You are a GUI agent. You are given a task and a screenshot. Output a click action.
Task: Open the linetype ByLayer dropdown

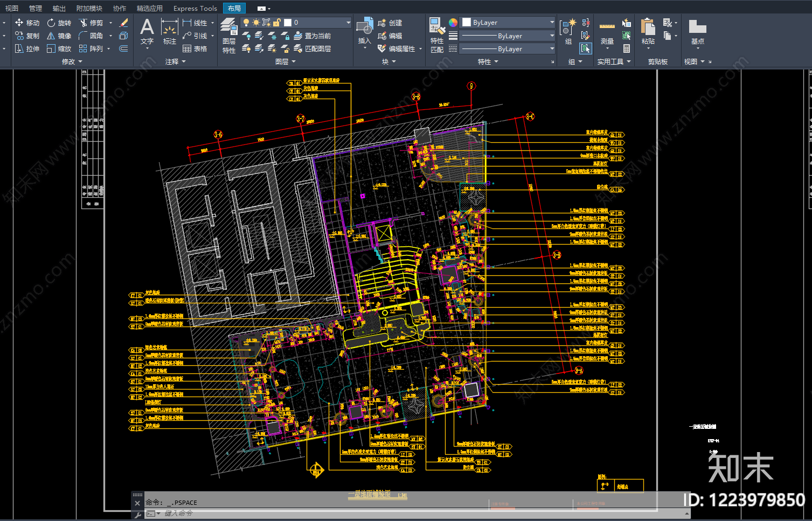(x=508, y=48)
